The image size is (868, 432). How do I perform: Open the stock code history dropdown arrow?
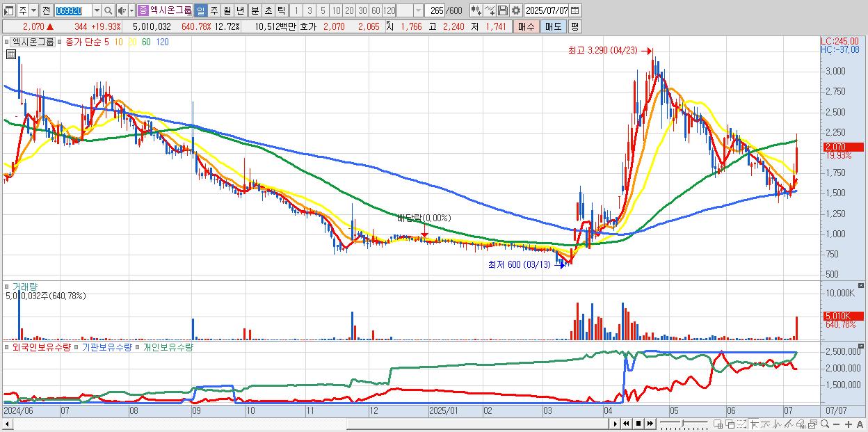(x=97, y=10)
